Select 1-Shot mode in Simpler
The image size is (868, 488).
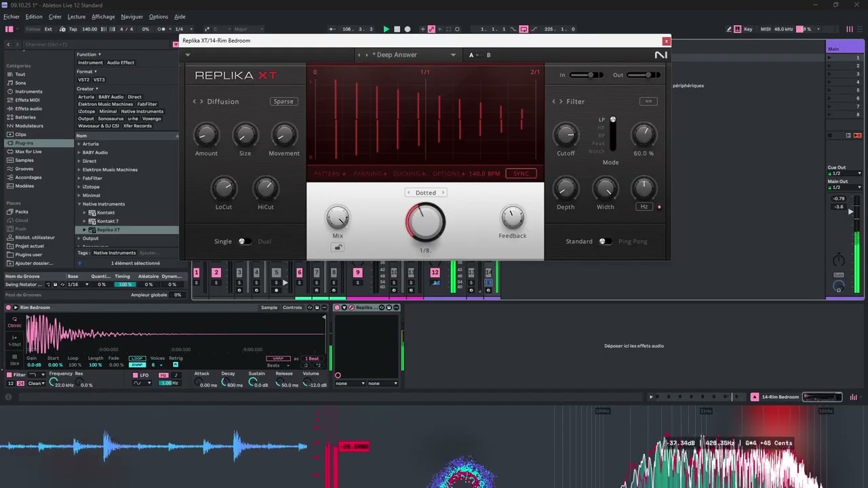point(14,341)
